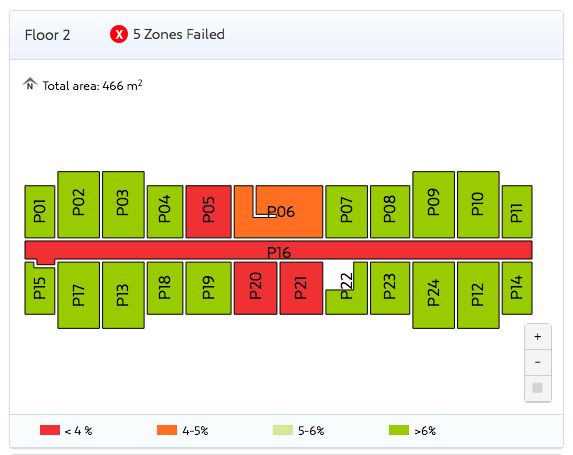Click the Floor 2 header title
573x455 pixels.
(x=48, y=35)
